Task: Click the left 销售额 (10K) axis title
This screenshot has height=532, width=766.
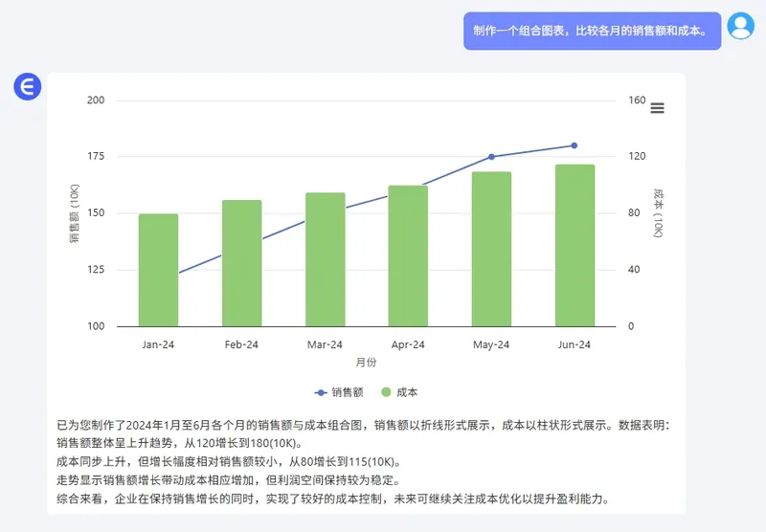Action: coord(75,213)
